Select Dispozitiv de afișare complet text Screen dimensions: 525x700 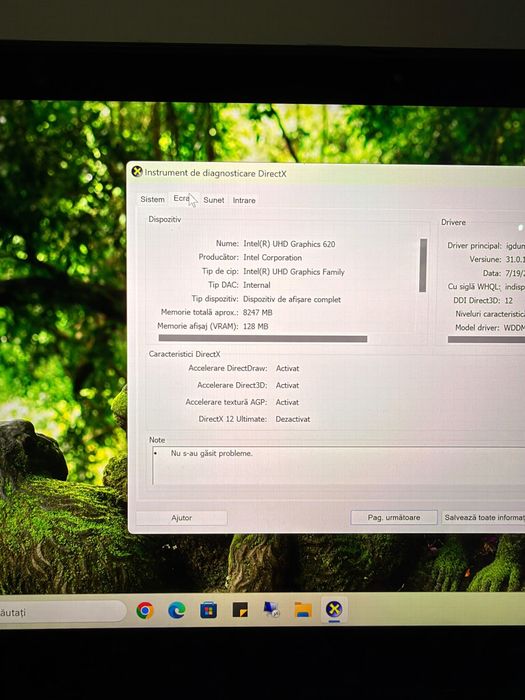pos(292,299)
